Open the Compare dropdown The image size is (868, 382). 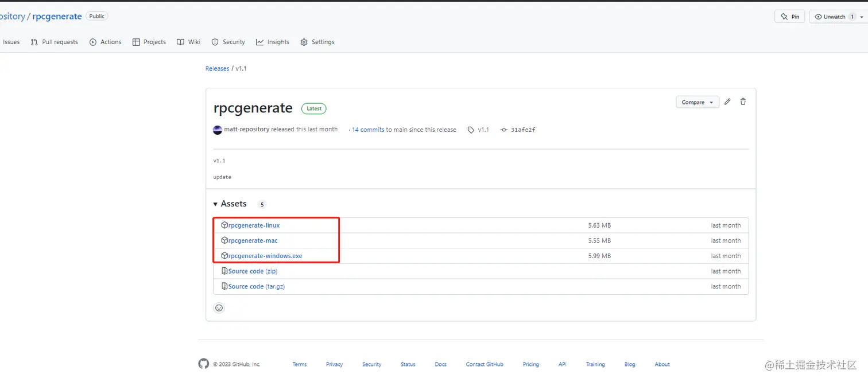(x=697, y=102)
